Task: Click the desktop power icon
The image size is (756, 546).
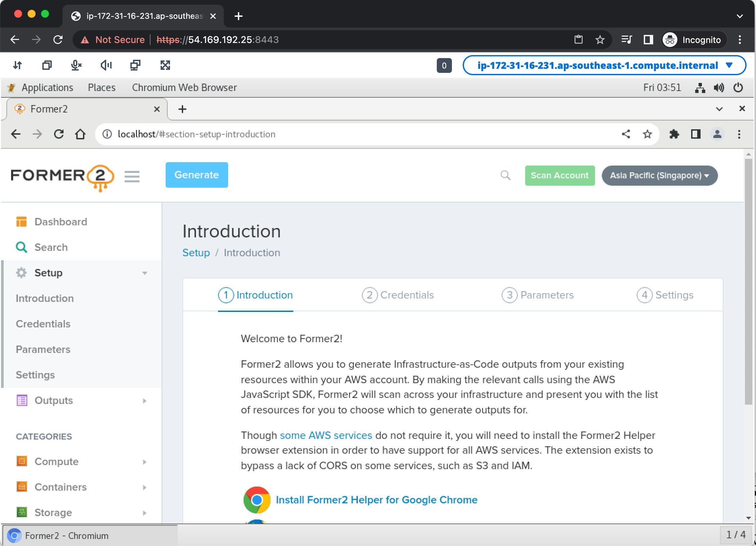Action: click(x=738, y=88)
